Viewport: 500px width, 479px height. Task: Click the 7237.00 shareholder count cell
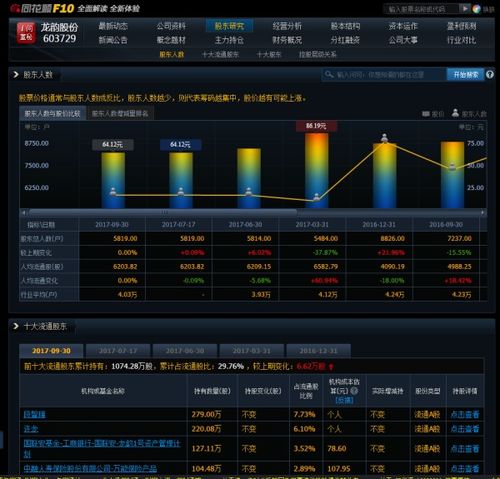(459, 238)
